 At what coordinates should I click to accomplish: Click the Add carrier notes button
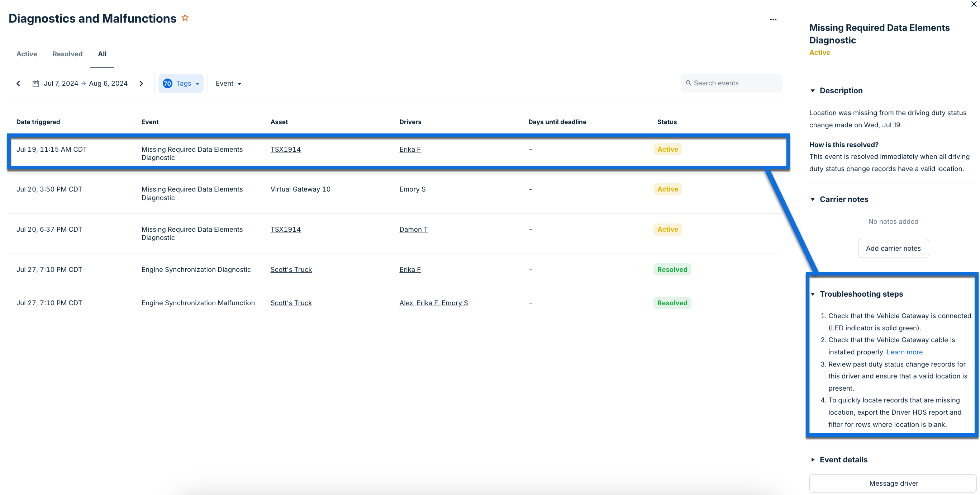(893, 248)
